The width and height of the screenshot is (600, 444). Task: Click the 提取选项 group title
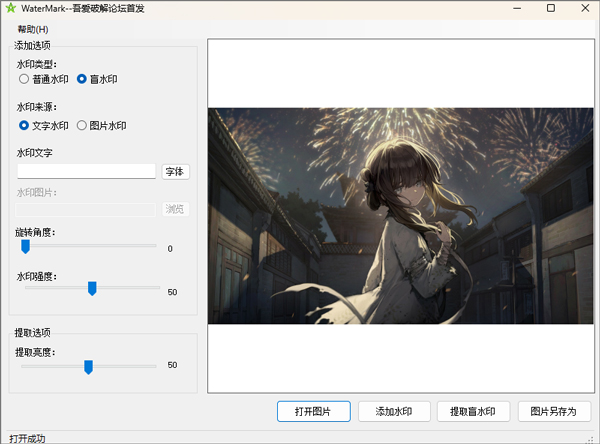[32, 333]
